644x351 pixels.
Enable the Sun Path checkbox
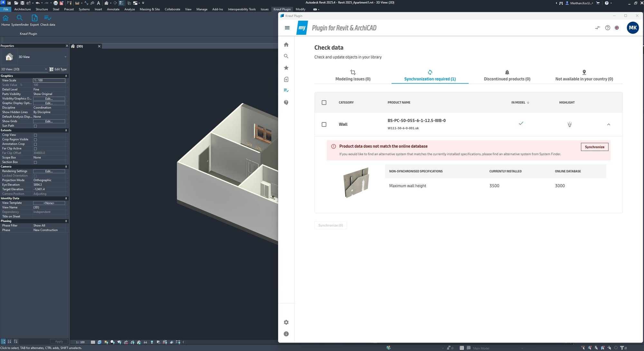pos(35,126)
